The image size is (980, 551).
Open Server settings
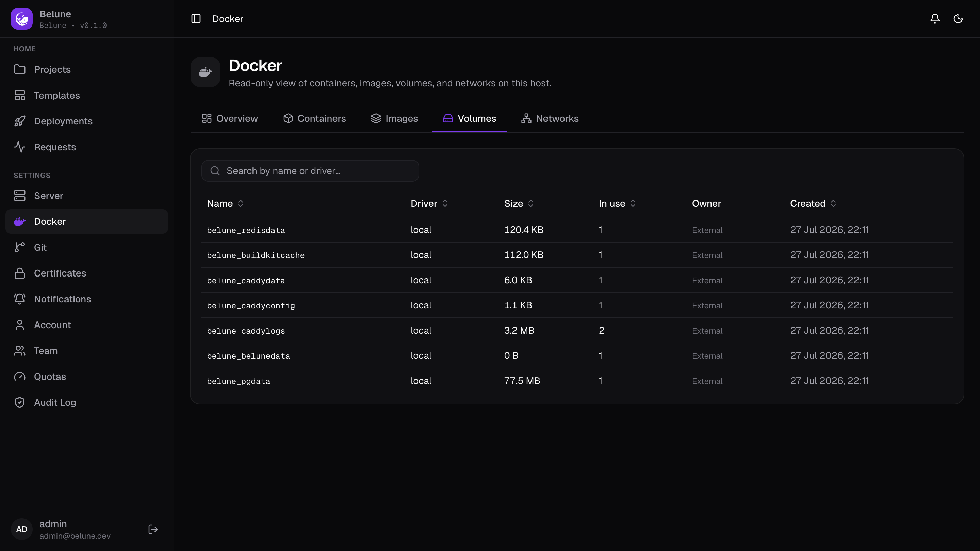[87, 196]
